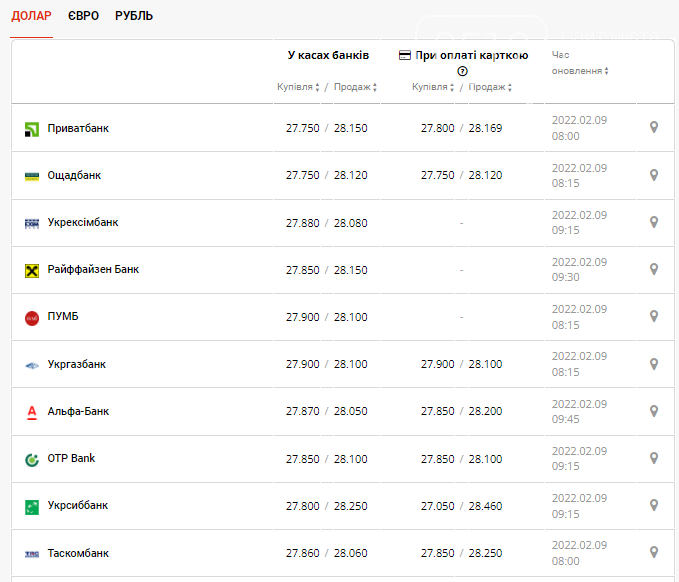Select Таскомбанк card sell rate 28.250

[485, 553]
